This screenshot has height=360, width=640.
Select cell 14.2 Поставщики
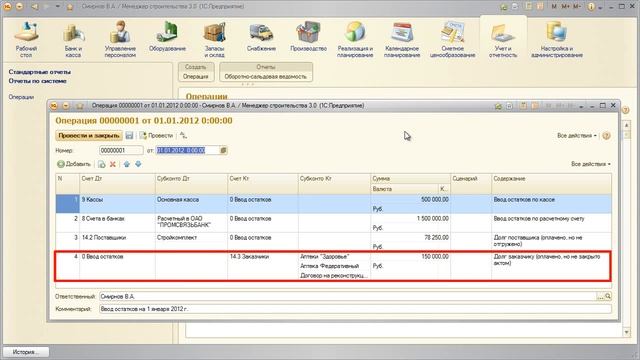click(118, 242)
